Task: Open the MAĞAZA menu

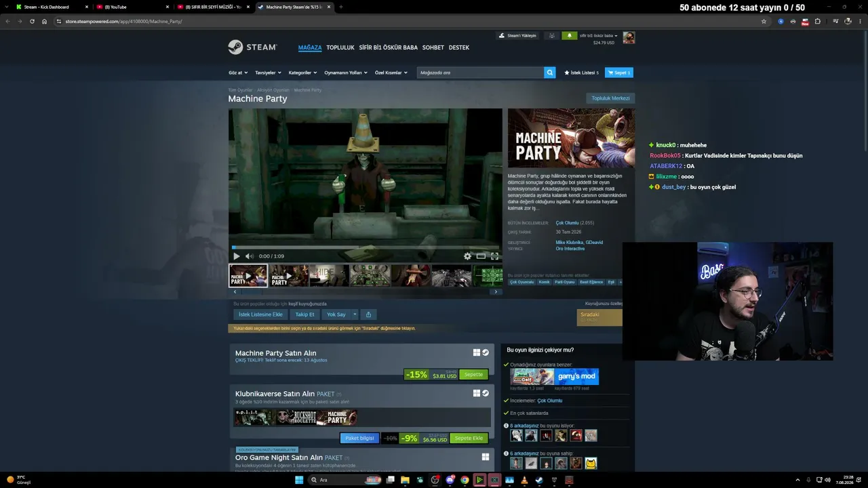Action: [310, 47]
